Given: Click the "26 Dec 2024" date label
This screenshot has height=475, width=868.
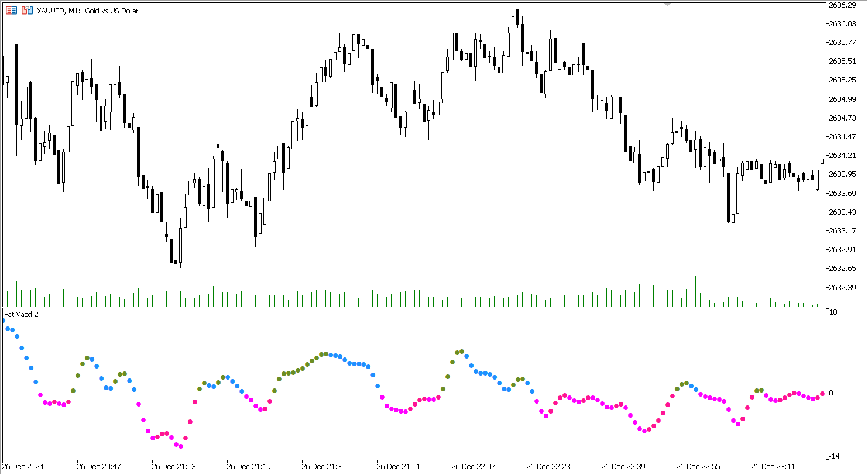Looking at the screenshot, I should tap(23, 467).
